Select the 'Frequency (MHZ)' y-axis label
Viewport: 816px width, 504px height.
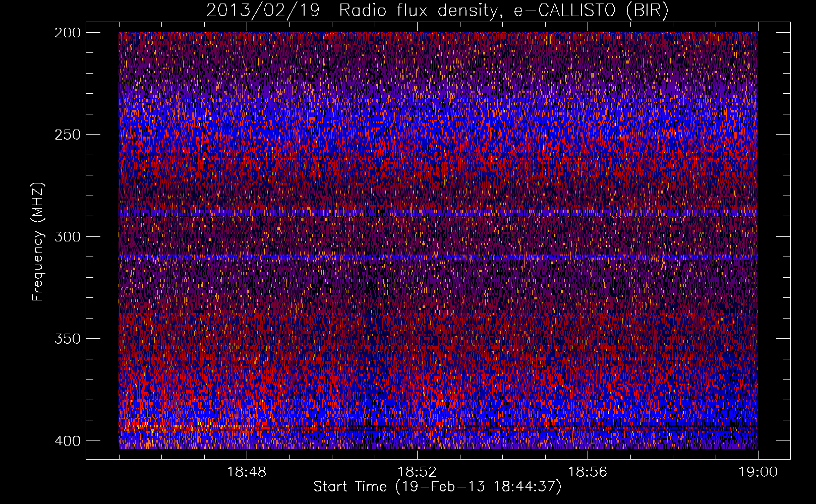[x=38, y=242]
